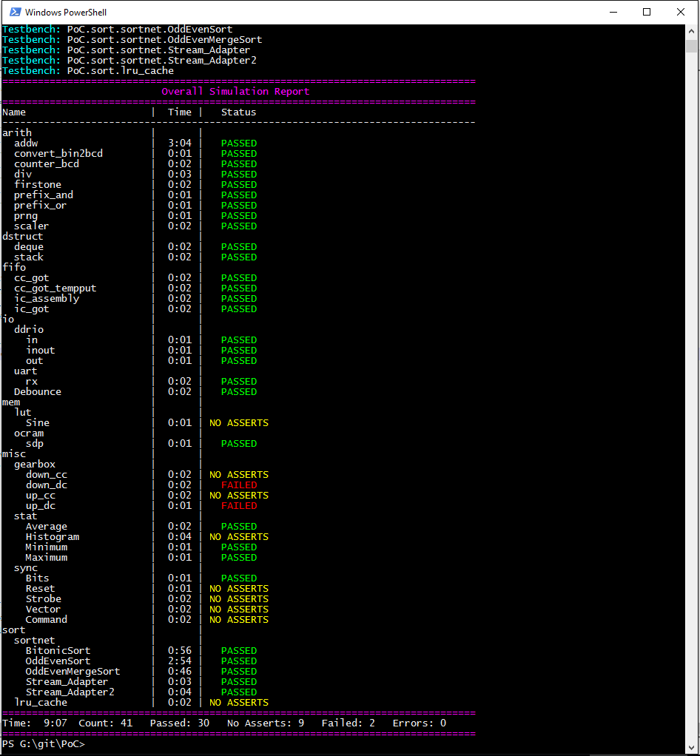Click the 'counter_bcd' entry

click(x=47, y=164)
